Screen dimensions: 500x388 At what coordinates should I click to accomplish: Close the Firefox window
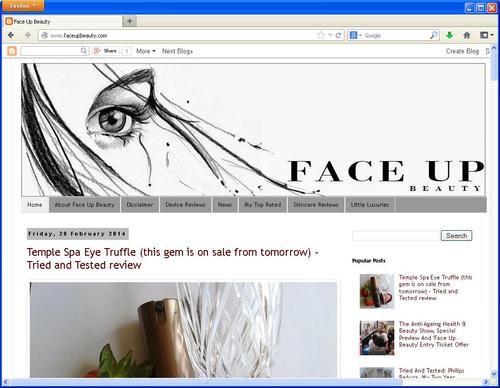coord(492,8)
